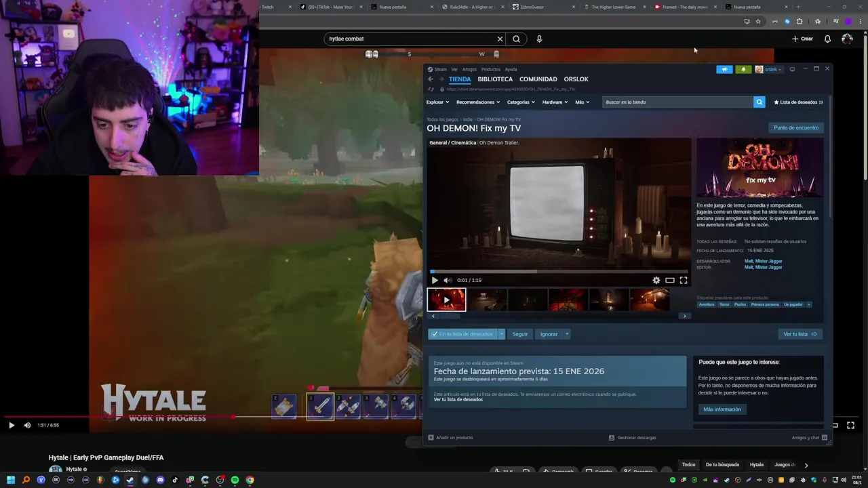This screenshot has height=488, width=868.
Task: Mute the Hytale YouTube video
Action: coord(27,425)
